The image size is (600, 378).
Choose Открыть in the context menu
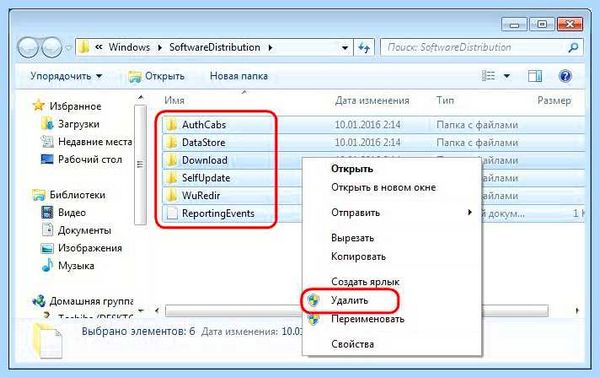click(352, 169)
